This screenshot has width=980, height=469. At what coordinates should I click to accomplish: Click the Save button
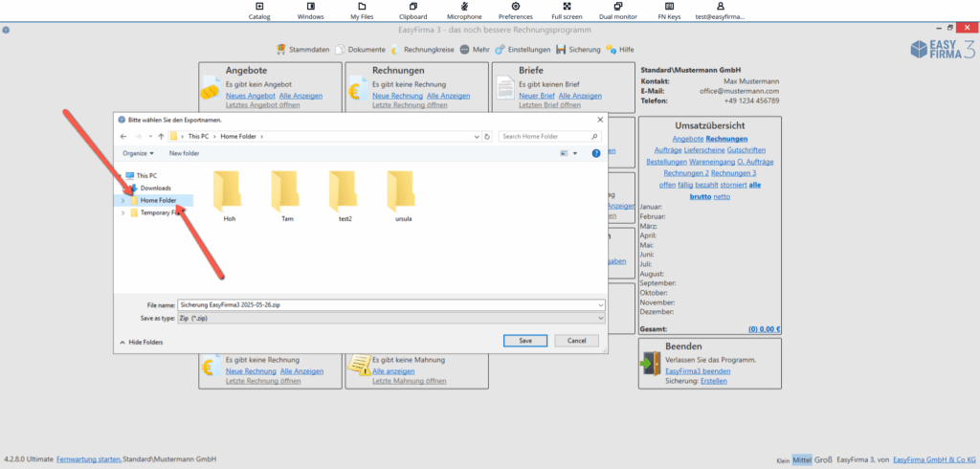click(525, 341)
